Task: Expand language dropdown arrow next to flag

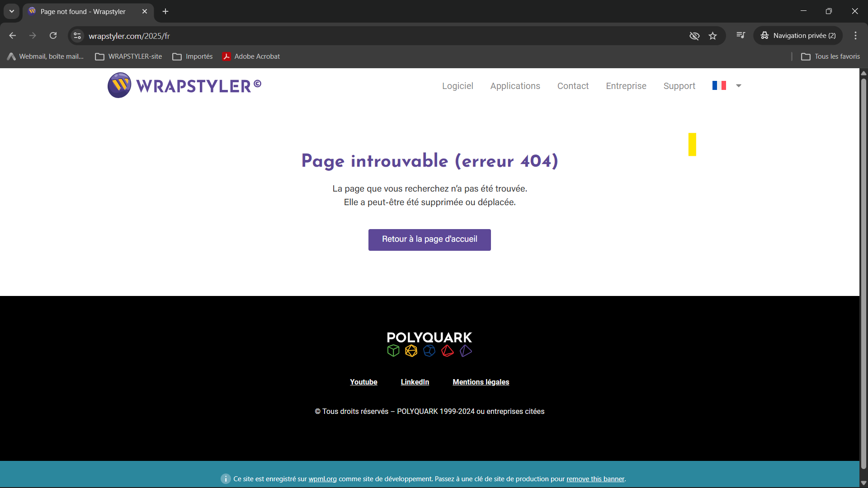Action: tap(739, 86)
